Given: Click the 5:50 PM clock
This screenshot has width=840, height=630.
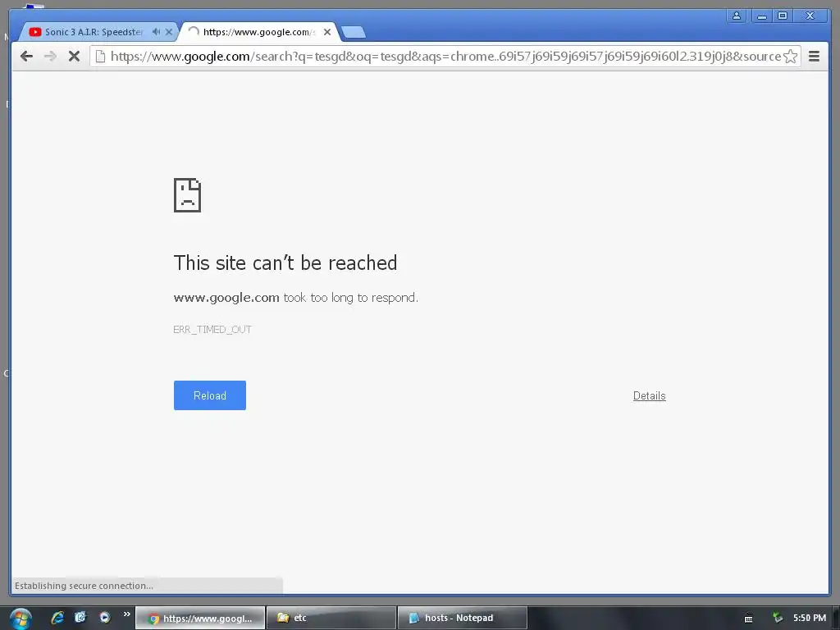Looking at the screenshot, I should [810, 618].
